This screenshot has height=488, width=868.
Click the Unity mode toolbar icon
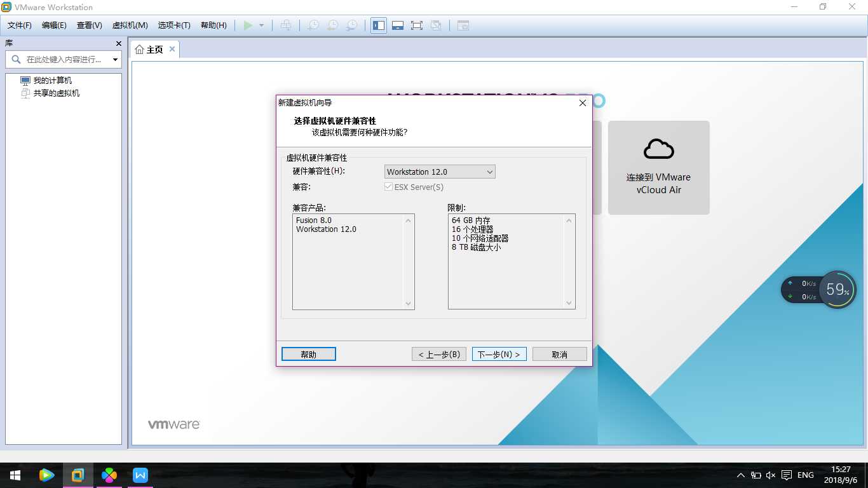[x=436, y=25]
